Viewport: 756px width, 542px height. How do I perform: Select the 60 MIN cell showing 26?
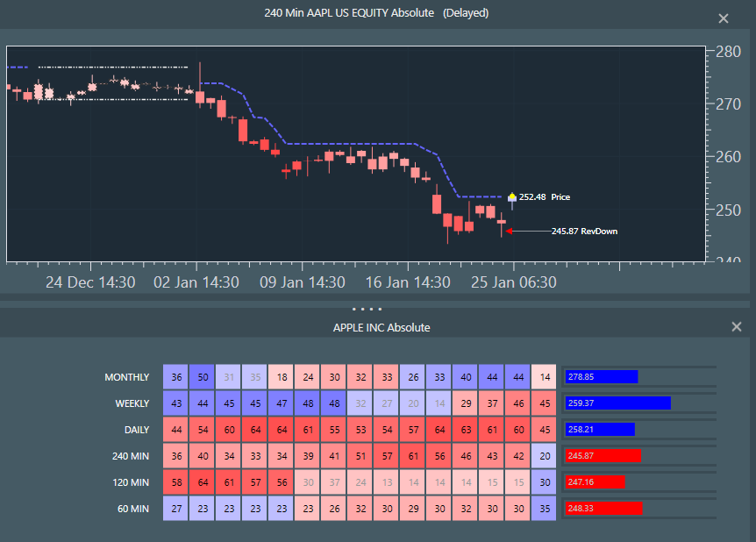pyautogui.click(x=334, y=509)
